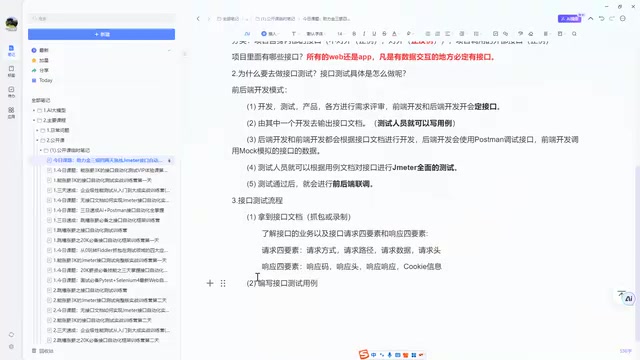Viewport: 640px width, 360px height.
Task: Click the 全部笔记 header above the folder tree
Action: 41,100
